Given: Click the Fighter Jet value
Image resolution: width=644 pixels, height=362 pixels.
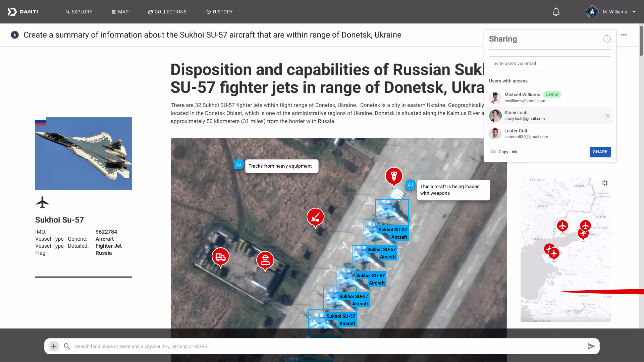Looking at the screenshot, I should pyautogui.click(x=109, y=246).
